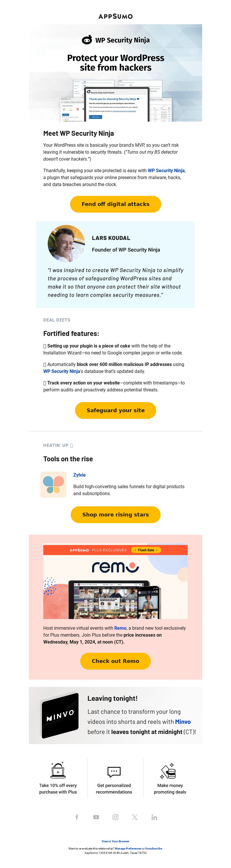Image resolution: width=231 pixels, height=868 pixels.
Task: Click the Safeguard your site button
Action: click(x=115, y=410)
